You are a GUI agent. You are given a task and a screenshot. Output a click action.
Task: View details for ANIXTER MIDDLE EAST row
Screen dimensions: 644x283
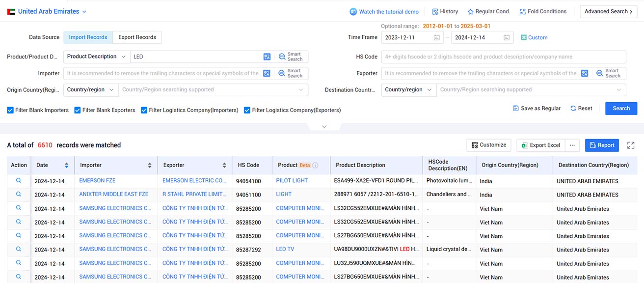click(x=19, y=195)
